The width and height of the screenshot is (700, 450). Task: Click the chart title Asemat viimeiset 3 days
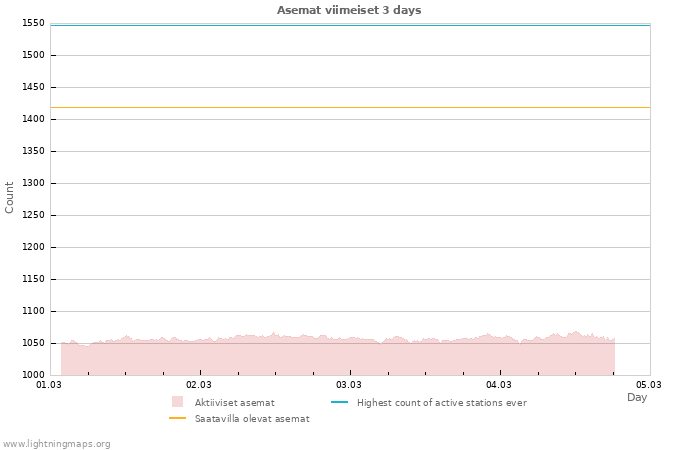(x=349, y=10)
